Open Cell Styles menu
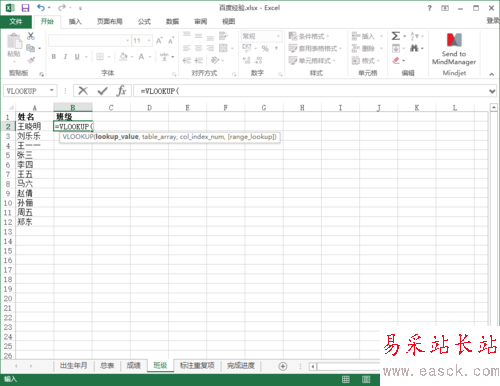Screen dimensions: 500x386 [x=312, y=60]
